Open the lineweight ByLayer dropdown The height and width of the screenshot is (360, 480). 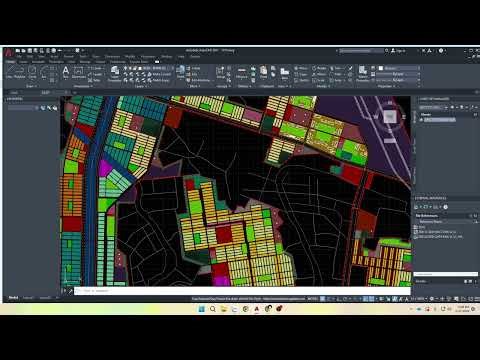397,74
